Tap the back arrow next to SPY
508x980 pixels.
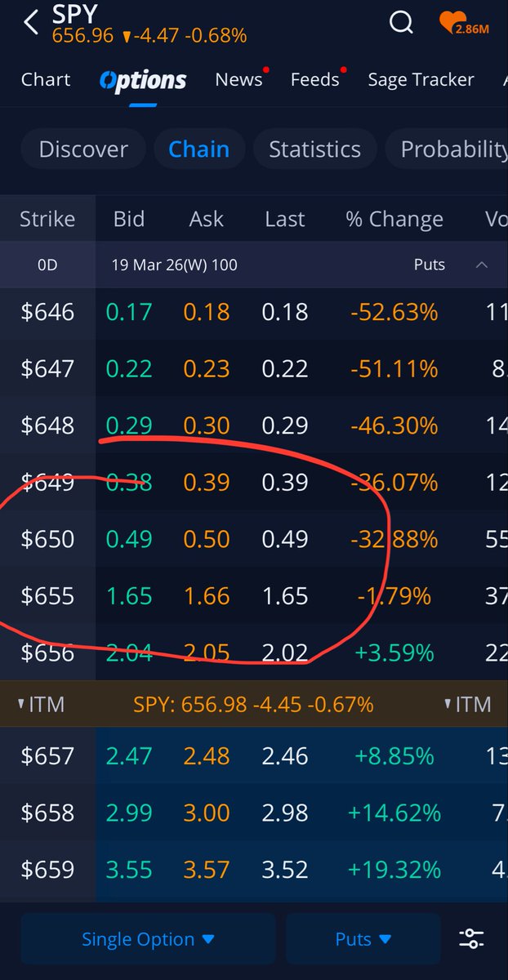point(31,23)
